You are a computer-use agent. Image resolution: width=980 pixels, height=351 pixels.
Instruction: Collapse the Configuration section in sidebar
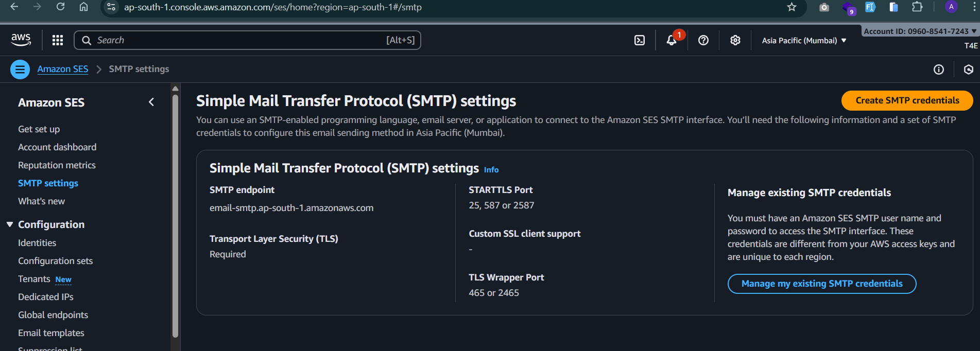(x=10, y=224)
